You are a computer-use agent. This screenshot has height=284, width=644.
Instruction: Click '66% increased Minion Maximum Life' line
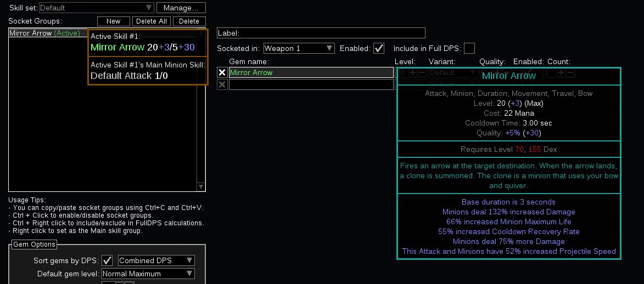click(x=508, y=221)
